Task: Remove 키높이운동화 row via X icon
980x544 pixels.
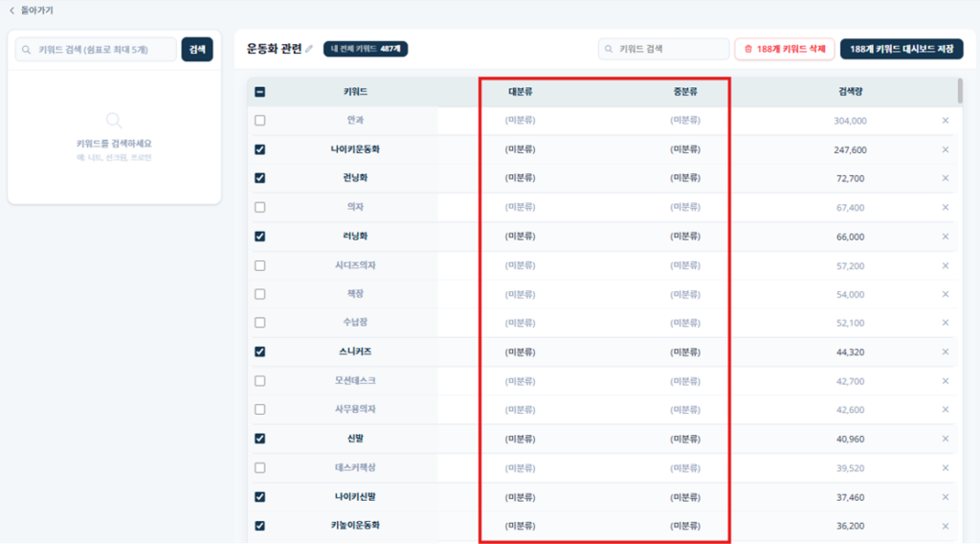Action: click(945, 526)
